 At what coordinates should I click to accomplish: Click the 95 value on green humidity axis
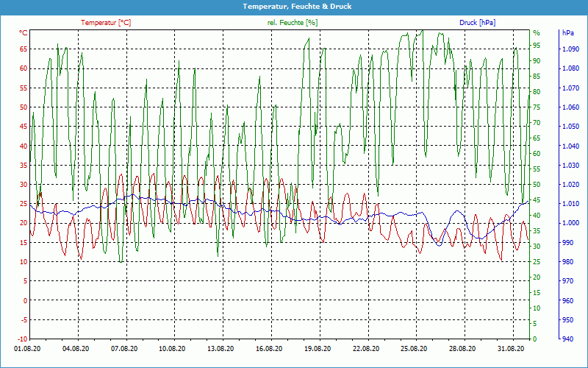pyautogui.click(x=537, y=45)
